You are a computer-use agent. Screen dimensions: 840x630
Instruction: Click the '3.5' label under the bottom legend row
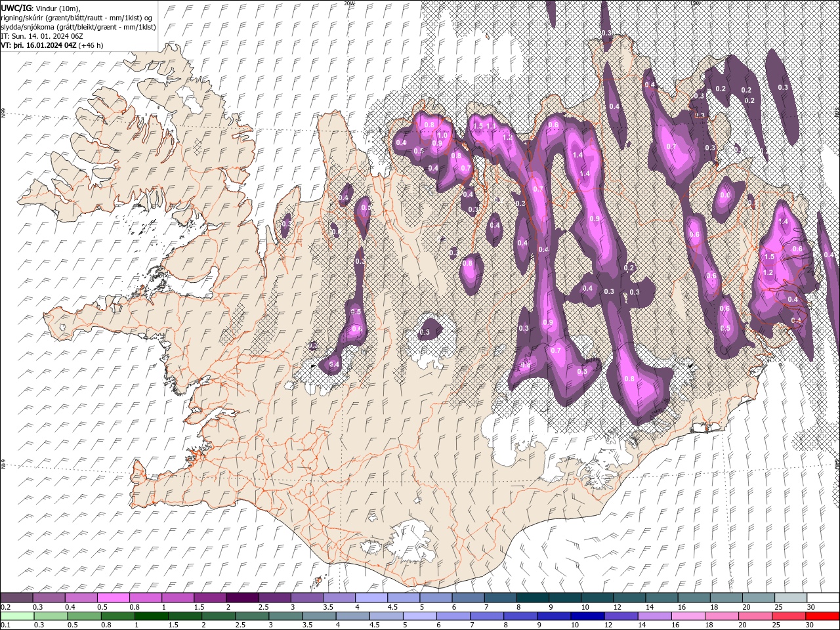307,625
